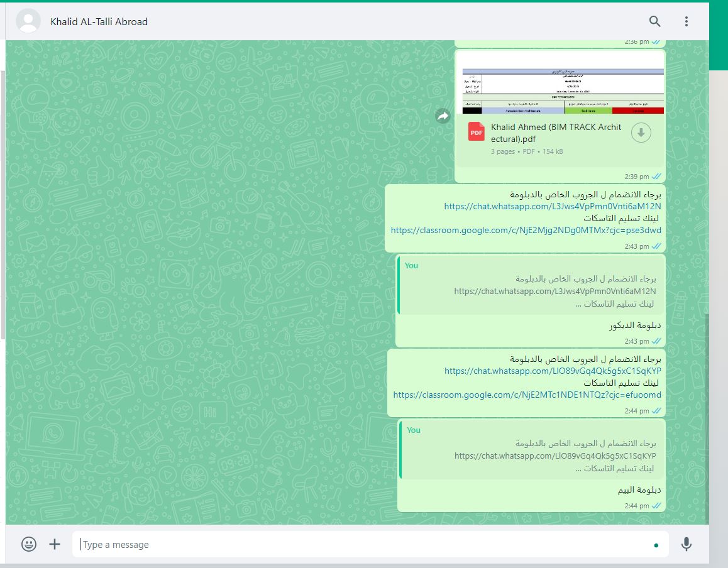The height and width of the screenshot is (568, 728).
Task: Open the PDF preview thumbnail
Action: pos(560,82)
